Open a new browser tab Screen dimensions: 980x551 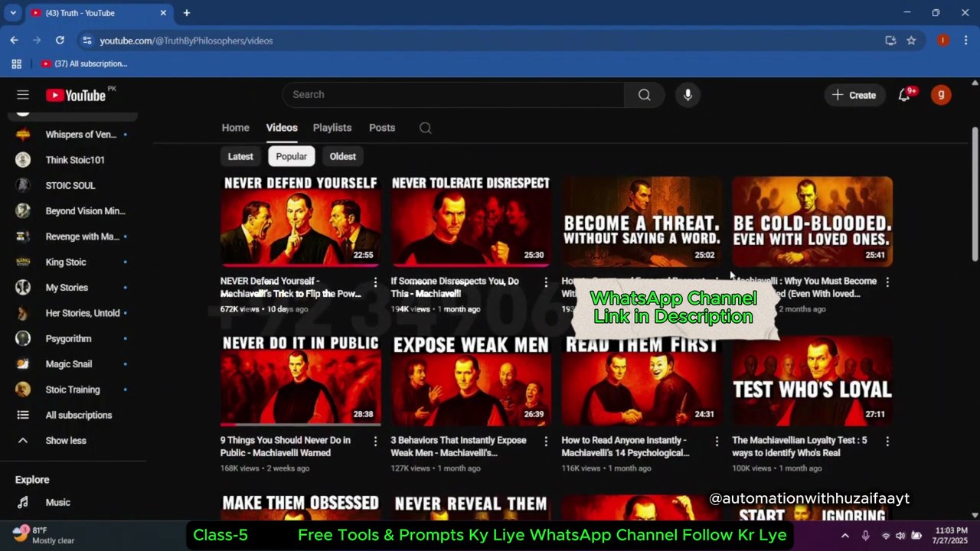(x=186, y=13)
